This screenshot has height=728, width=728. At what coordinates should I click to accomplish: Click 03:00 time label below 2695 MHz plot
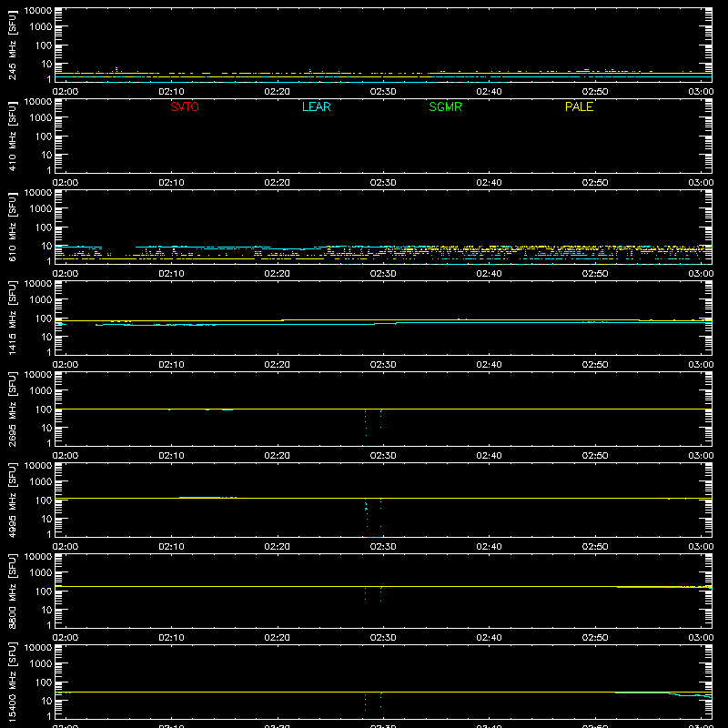701,456
